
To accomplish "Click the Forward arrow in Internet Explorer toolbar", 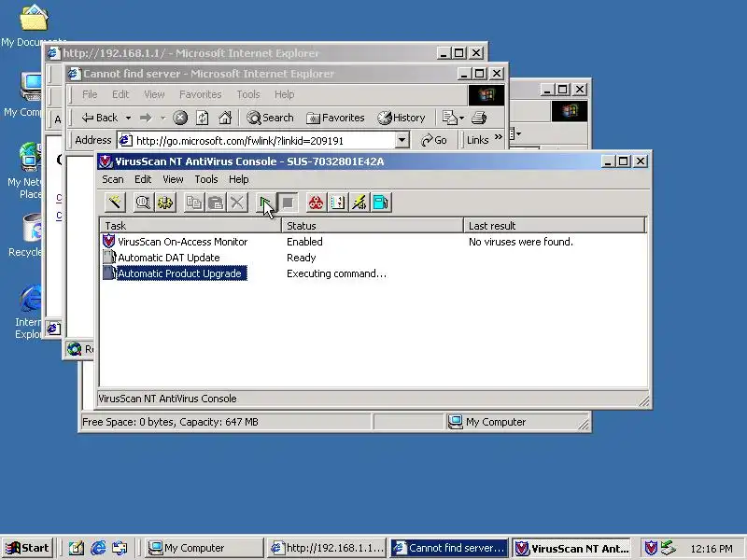I will (x=146, y=118).
